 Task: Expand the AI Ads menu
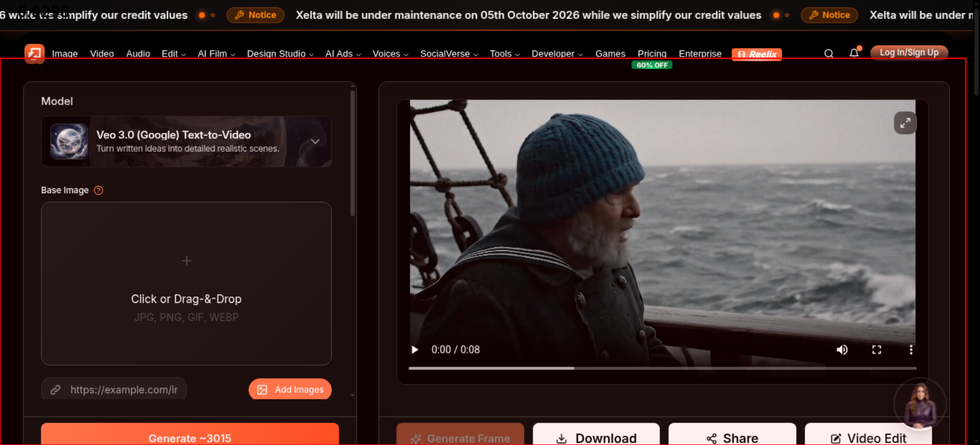point(343,54)
